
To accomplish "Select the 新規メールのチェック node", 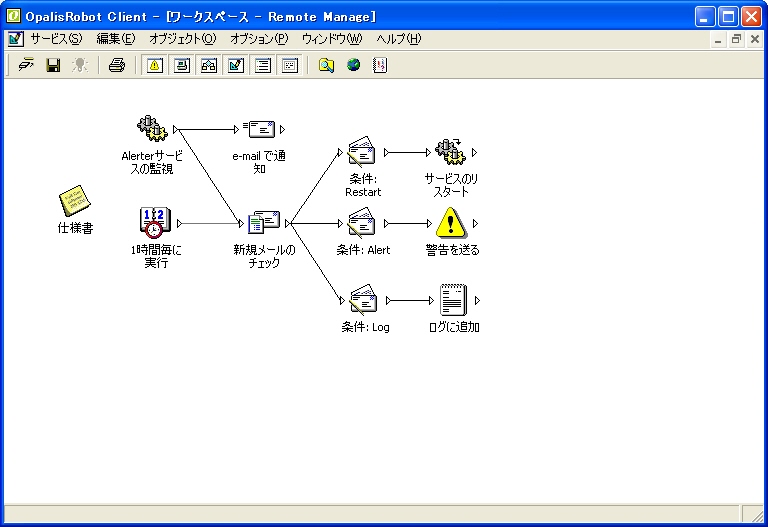I will tap(264, 224).
